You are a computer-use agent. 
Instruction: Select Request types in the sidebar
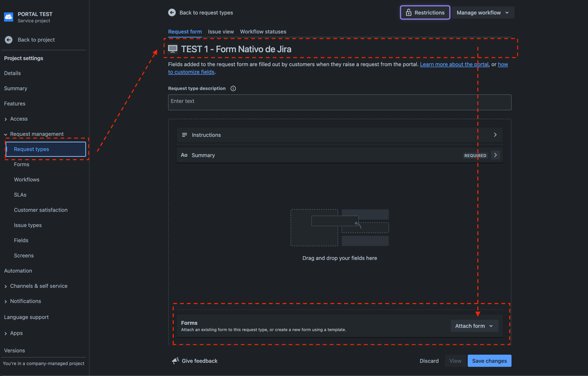pos(46,149)
